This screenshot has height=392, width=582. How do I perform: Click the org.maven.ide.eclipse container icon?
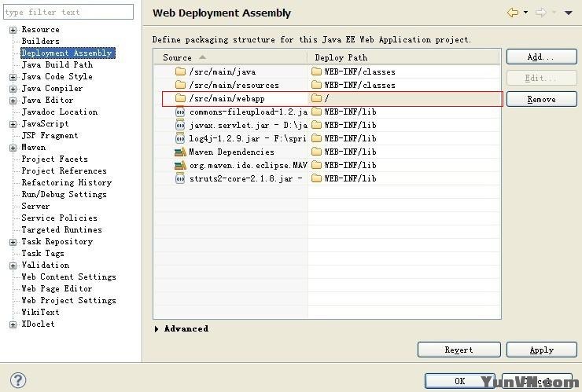point(180,166)
